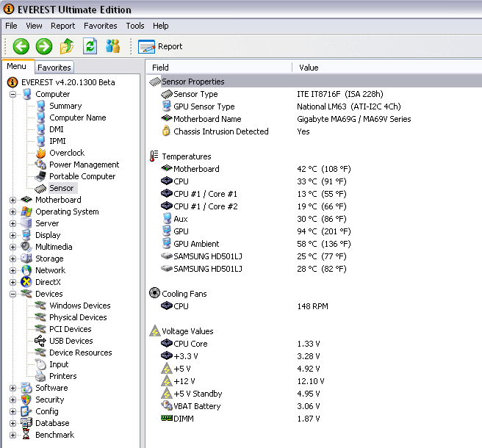Click the Config icon
This screenshot has width=482, height=448.
pos(26,411)
